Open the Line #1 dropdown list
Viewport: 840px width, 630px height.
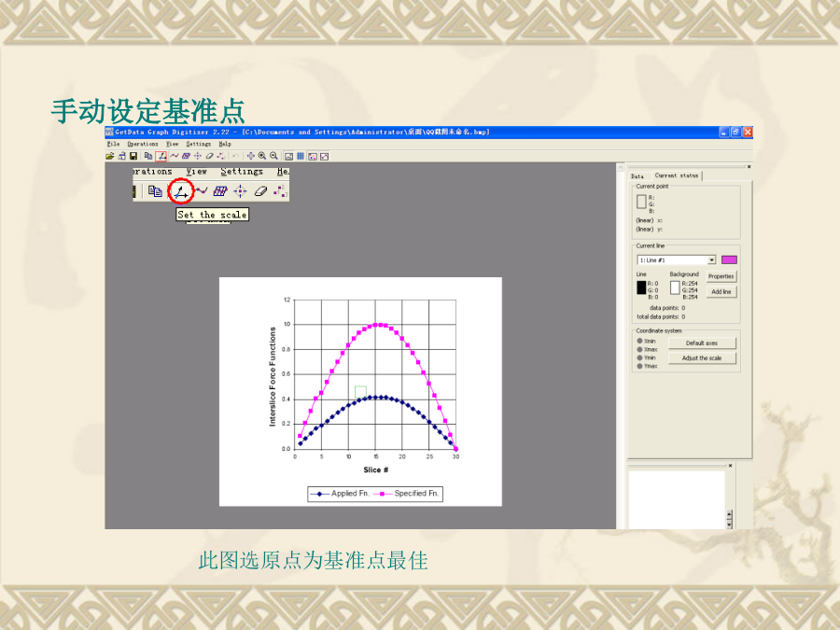coord(711,259)
